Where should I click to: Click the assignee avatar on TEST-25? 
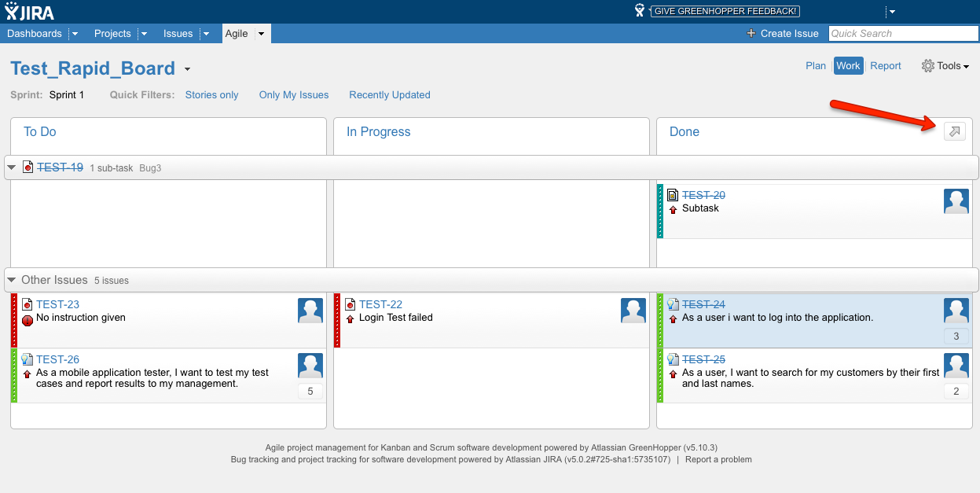pos(956,366)
